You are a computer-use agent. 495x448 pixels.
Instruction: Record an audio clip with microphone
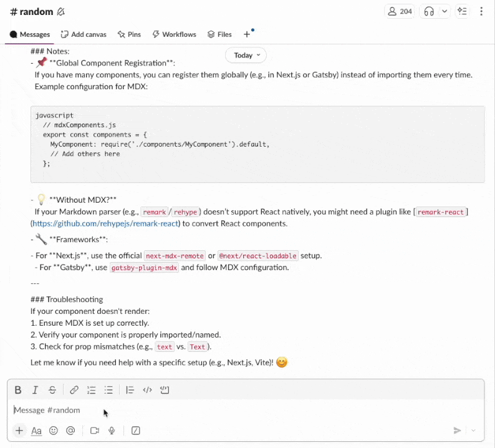(x=112, y=431)
